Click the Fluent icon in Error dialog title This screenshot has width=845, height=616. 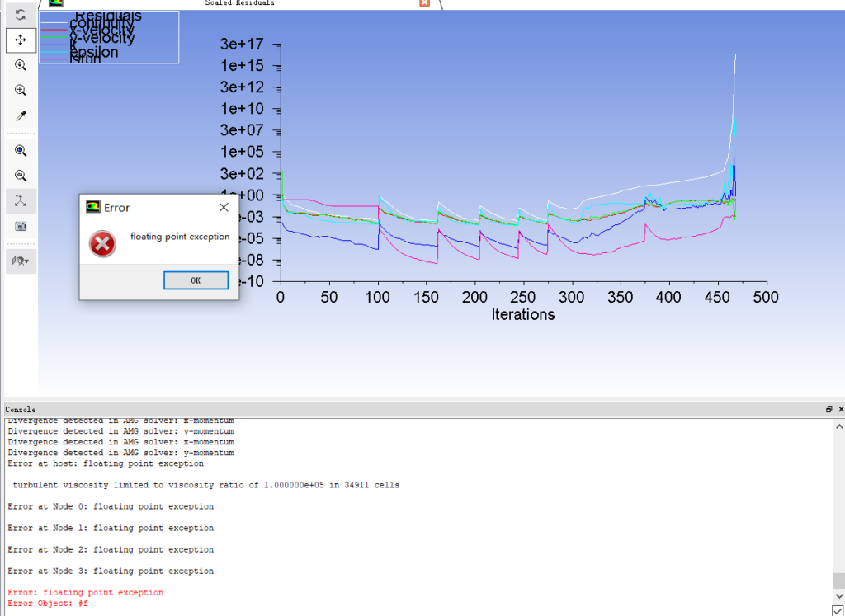coord(93,207)
